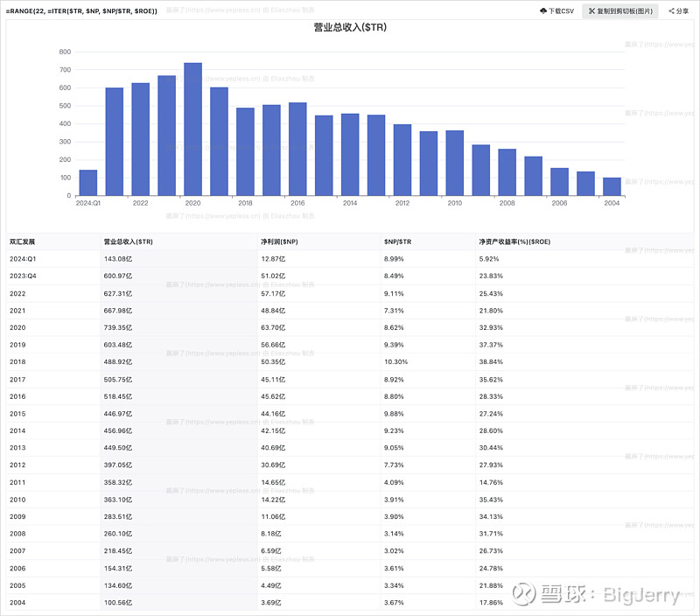Click row label 2011 in table

tap(17, 482)
